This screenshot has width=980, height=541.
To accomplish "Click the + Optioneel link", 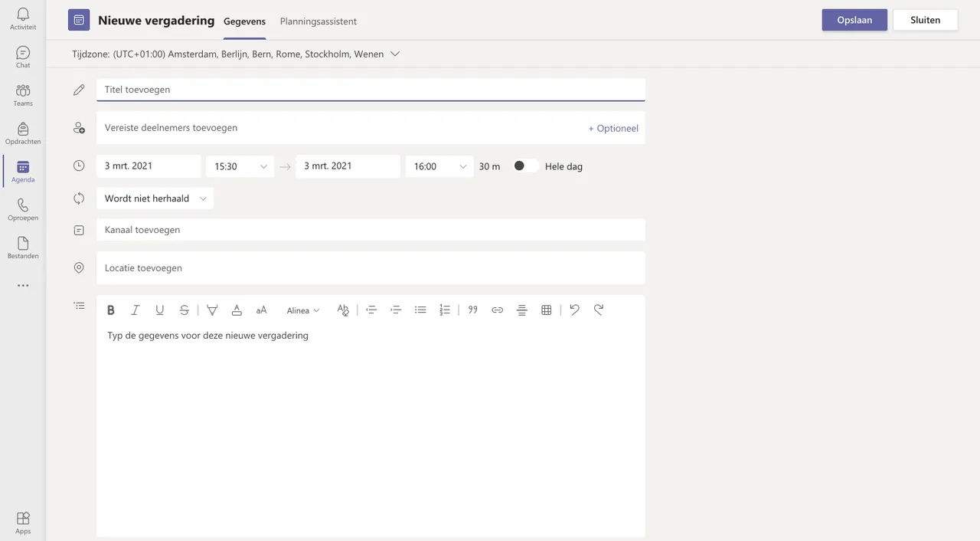I will [x=613, y=129].
